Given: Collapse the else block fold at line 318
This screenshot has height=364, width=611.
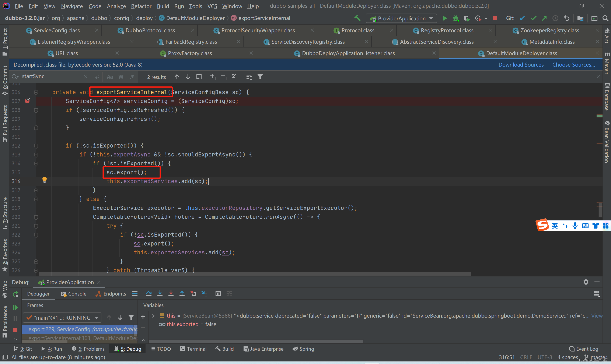Looking at the screenshot, I should 36,199.
